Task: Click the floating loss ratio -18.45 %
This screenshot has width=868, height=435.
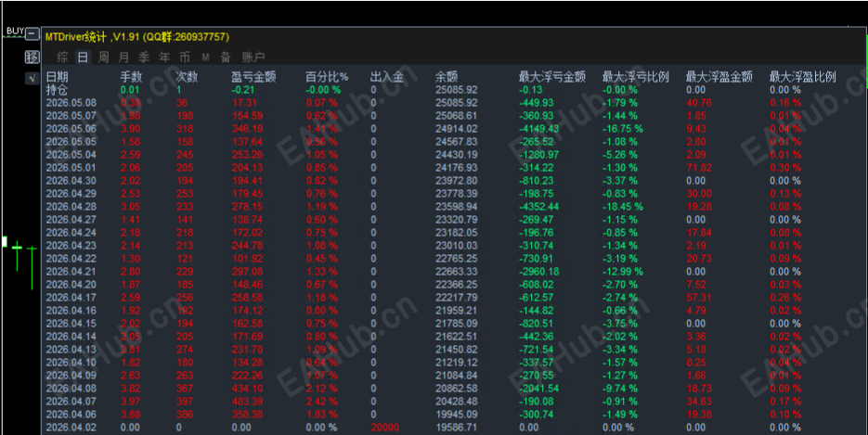Action: tap(623, 207)
